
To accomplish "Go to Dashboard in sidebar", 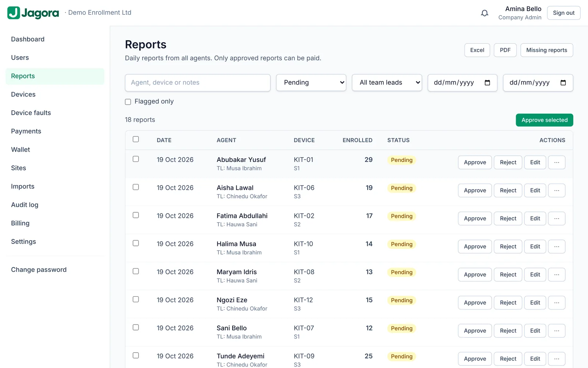I will (55, 39).
